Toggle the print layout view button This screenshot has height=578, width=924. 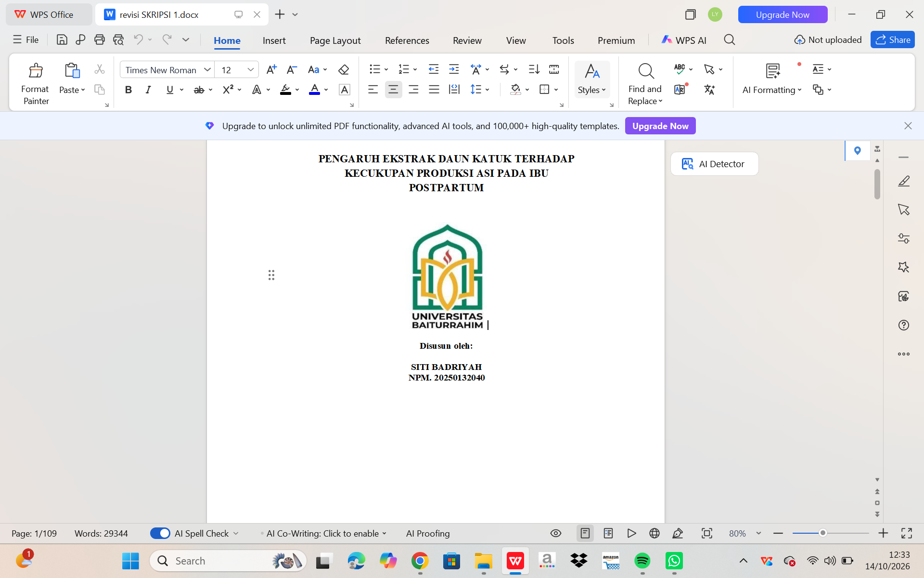coord(585,533)
